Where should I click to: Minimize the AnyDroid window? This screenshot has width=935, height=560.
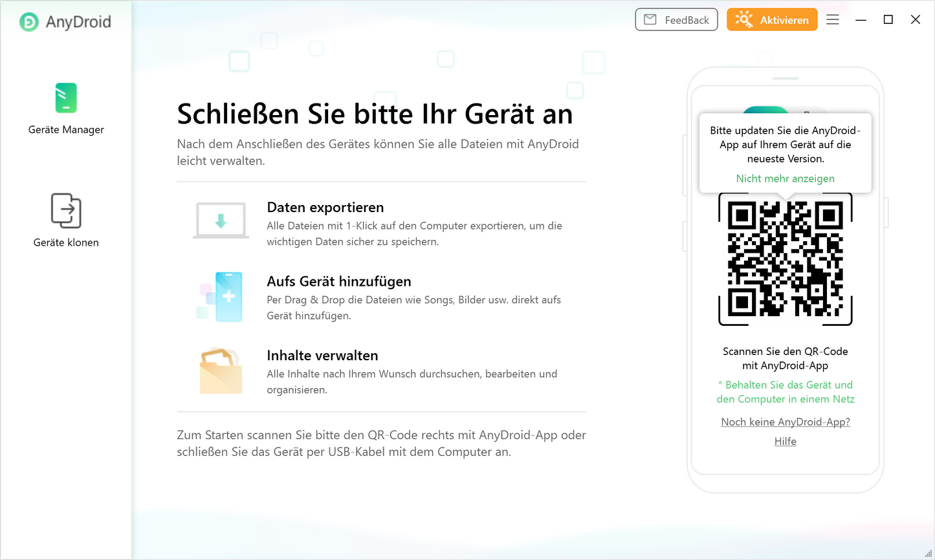(861, 20)
